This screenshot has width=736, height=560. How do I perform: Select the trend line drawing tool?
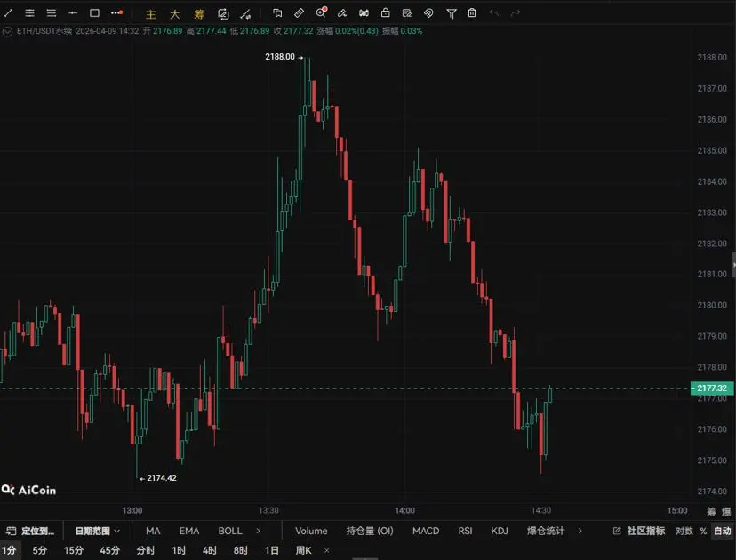click(x=8, y=13)
